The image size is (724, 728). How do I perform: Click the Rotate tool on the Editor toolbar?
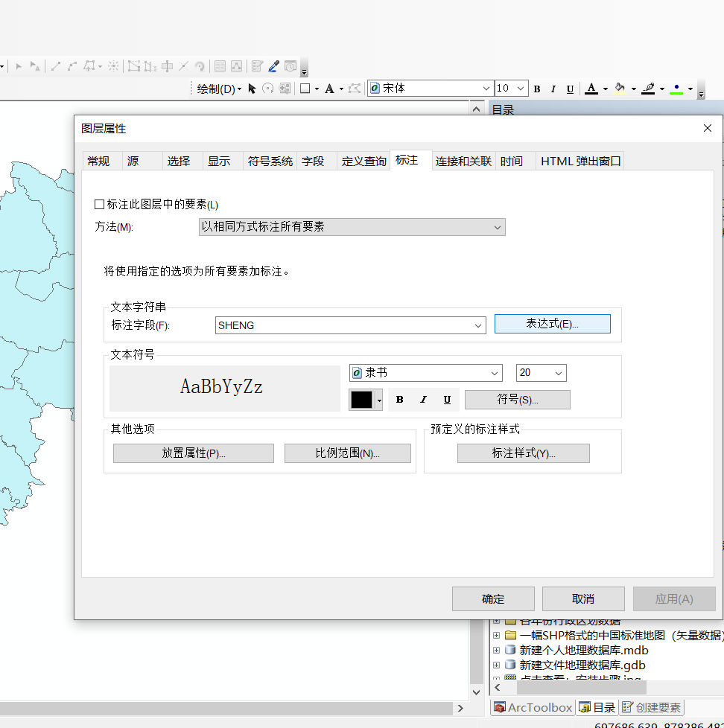[201, 66]
